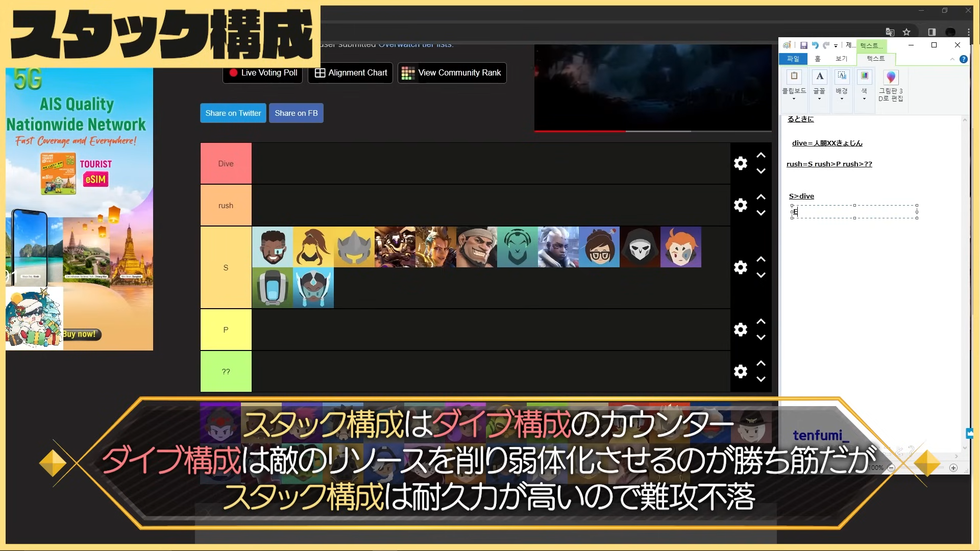Click the Dive tier label cell

pyautogui.click(x=226, y=163)
